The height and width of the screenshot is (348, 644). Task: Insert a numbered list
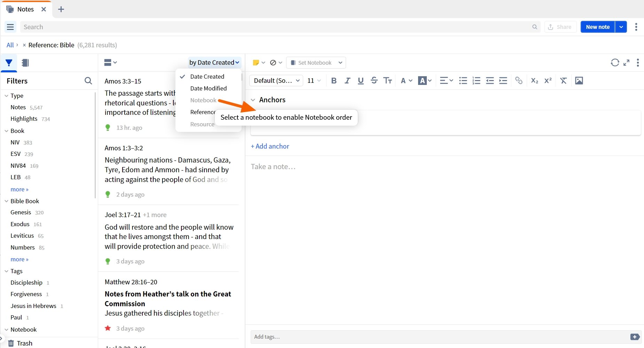coord(476,81)
